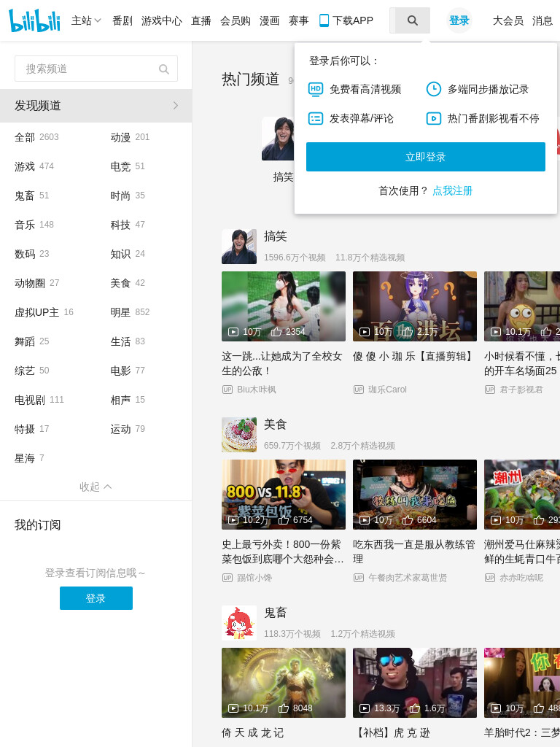Click 登录 button under 我的订阅
The width and height of the screenshot is (560, 747).
click(96, 598)
